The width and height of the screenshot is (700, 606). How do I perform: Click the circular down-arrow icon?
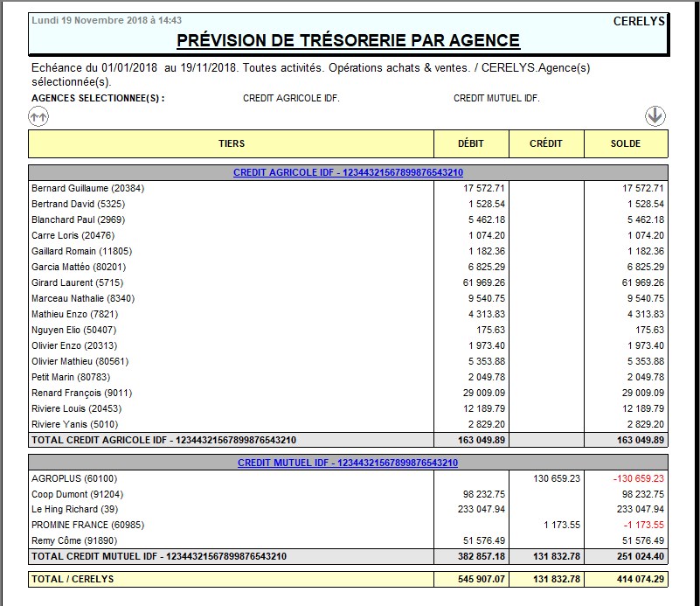coord(655,115)
